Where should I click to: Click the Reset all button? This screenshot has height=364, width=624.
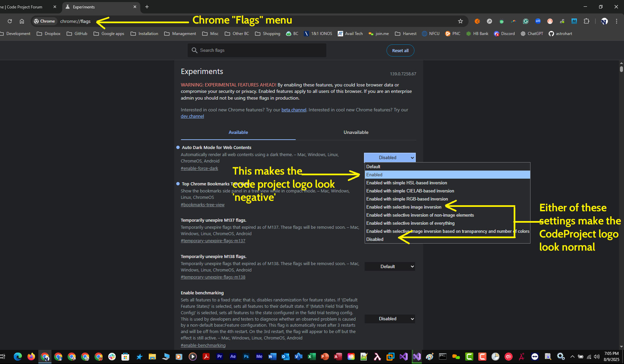(x=400, y=50)
